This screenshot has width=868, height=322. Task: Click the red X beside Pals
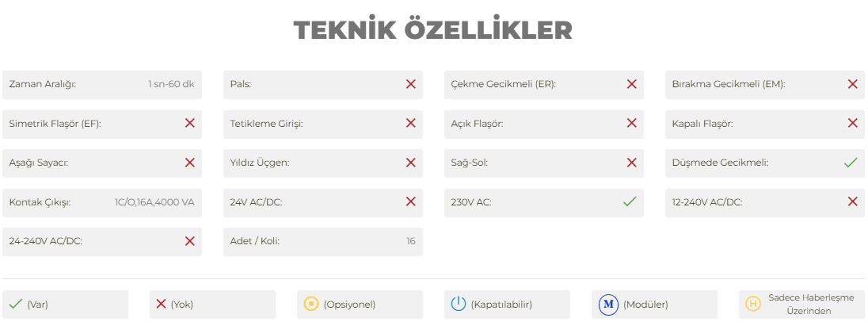click(x=411, y=84)
